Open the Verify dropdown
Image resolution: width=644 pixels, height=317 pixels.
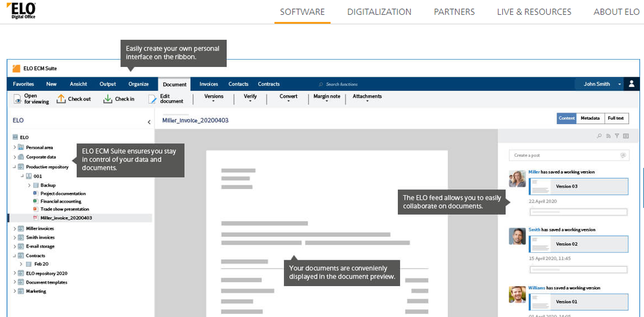[x=250, y=98]
